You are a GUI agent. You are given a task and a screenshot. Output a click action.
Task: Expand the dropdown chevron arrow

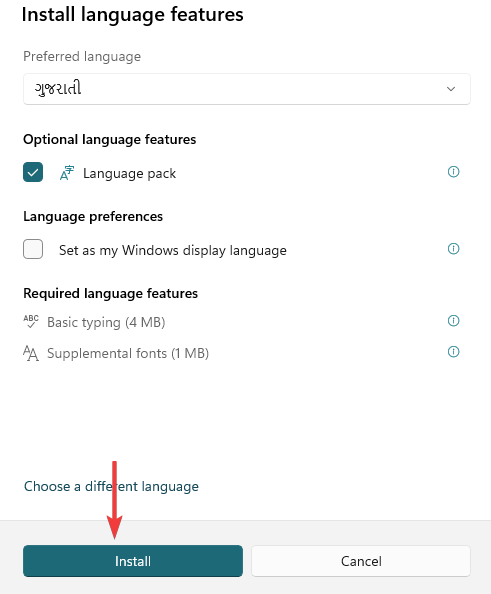point(451,89)
